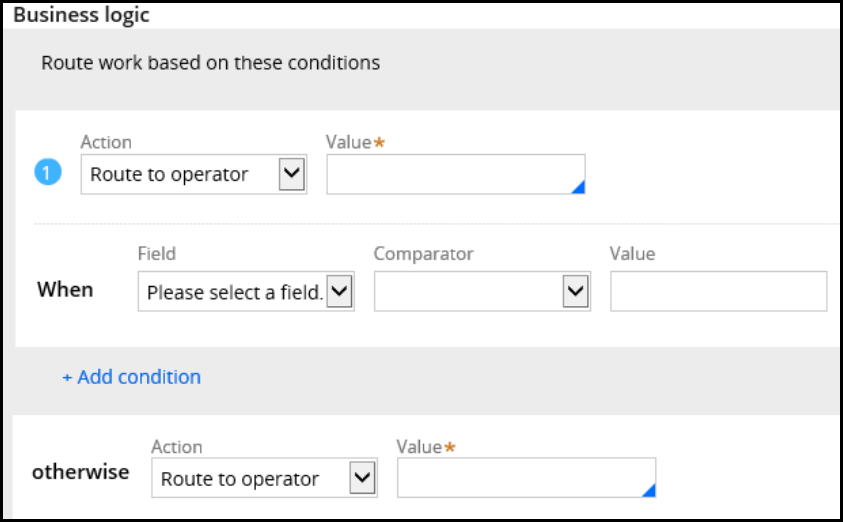Click the 'Field' label above dropdown

[x=156, y=254]
